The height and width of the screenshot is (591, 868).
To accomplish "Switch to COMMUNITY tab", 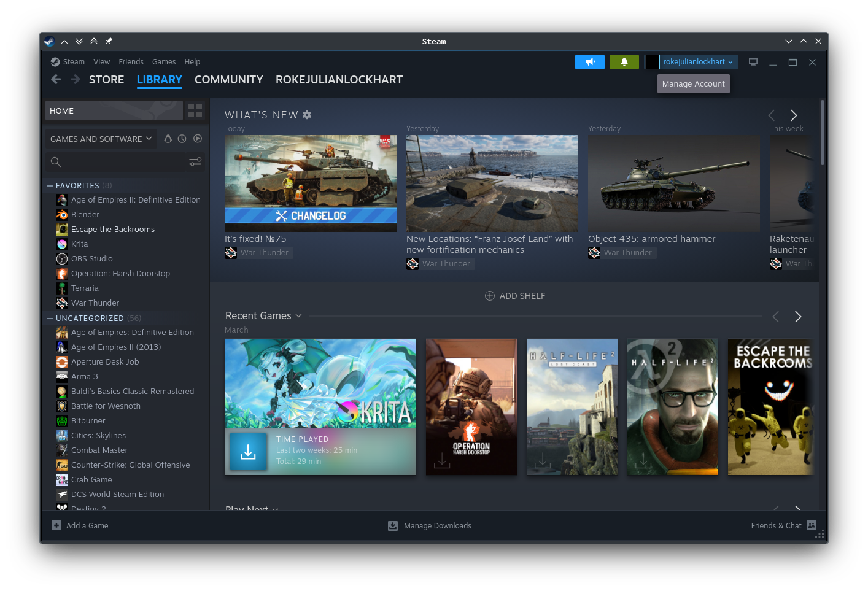I will tap(228, 80).
